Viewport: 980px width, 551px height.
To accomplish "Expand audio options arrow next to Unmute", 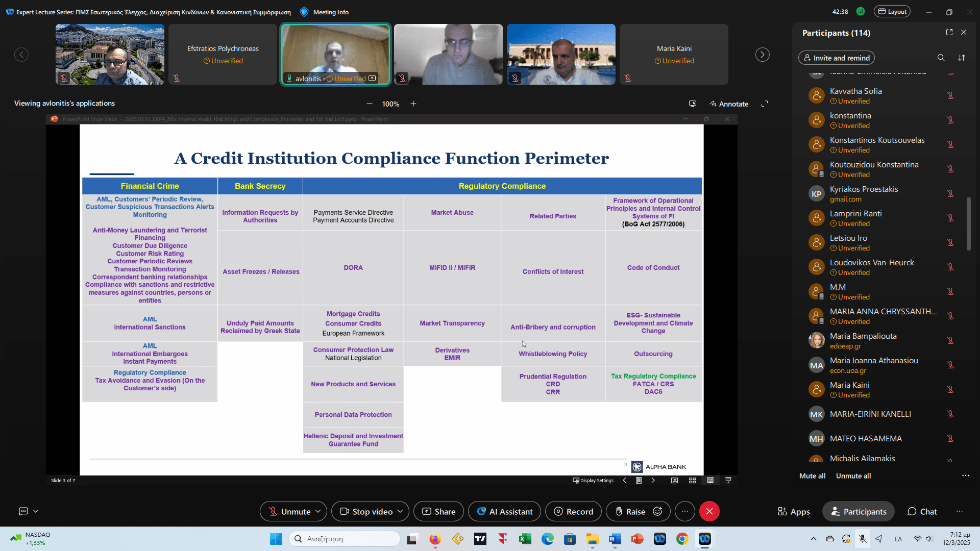I will [x=318, y=511].
